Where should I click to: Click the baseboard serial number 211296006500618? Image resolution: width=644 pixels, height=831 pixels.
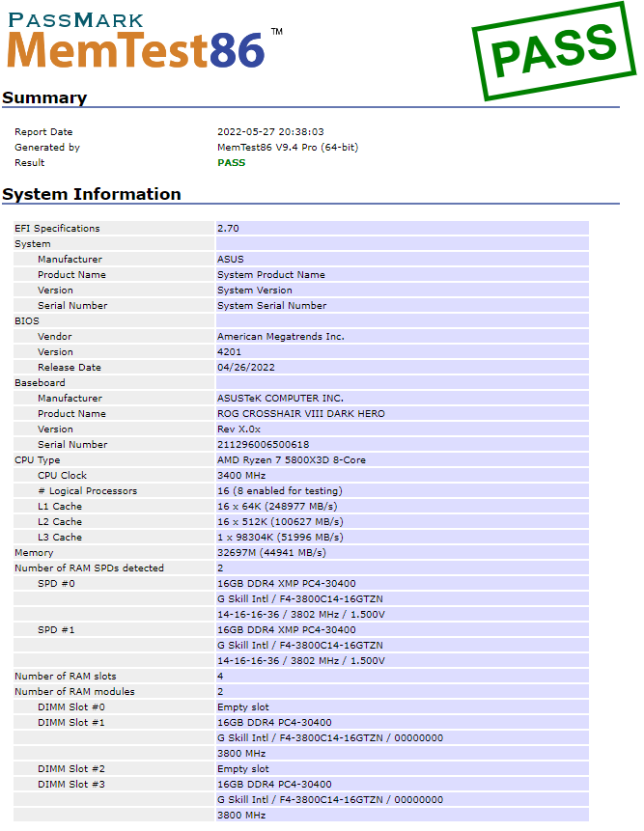point(263,445)
